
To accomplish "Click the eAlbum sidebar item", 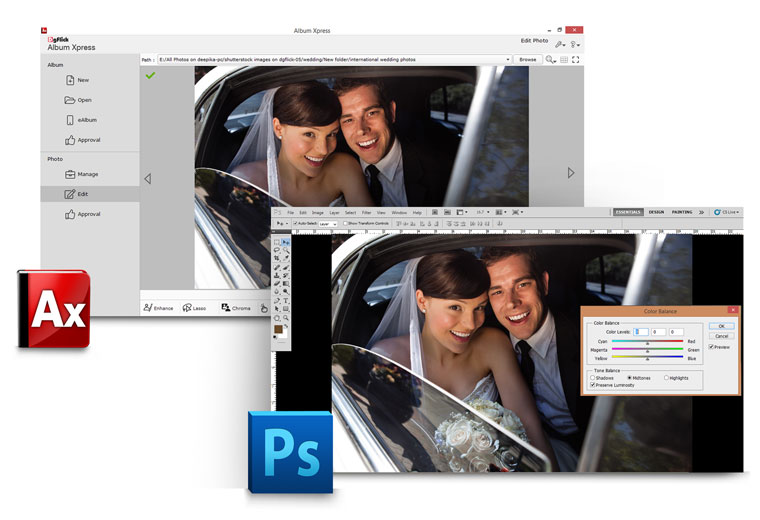I will (x=86, y=120).
